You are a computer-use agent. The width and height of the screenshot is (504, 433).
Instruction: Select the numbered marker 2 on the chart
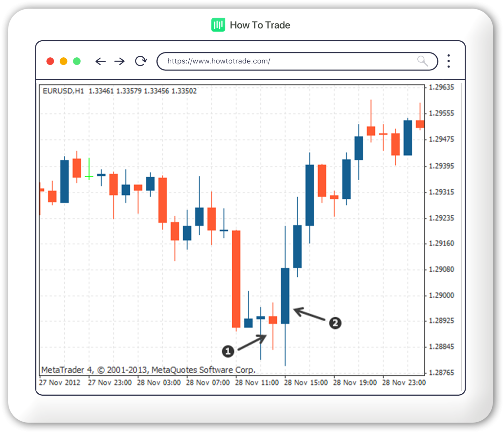tap(335, 323)
